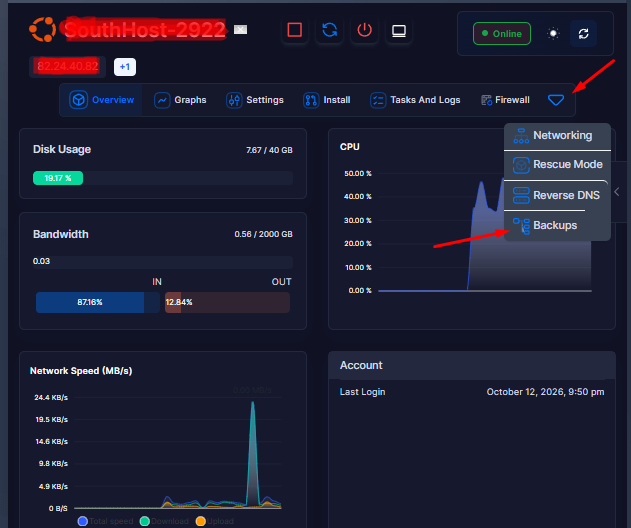Click the Account panel header
This screenshot has height=528, width=631.
(x=472, y=365)
